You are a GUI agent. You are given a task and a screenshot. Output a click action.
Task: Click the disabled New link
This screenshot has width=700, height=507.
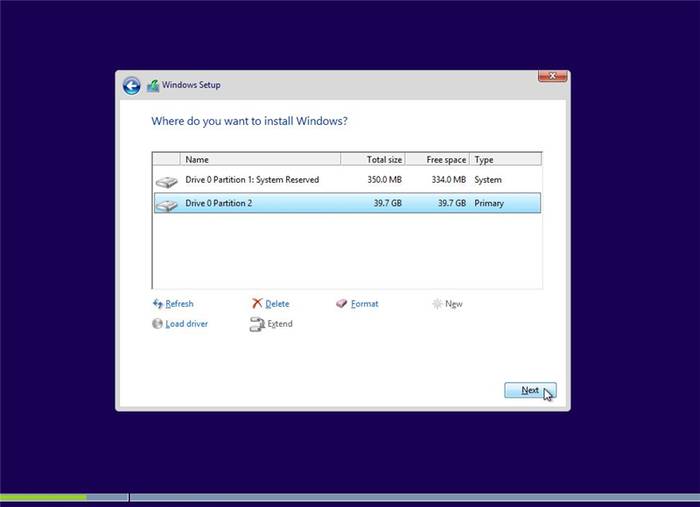[454, 304]
